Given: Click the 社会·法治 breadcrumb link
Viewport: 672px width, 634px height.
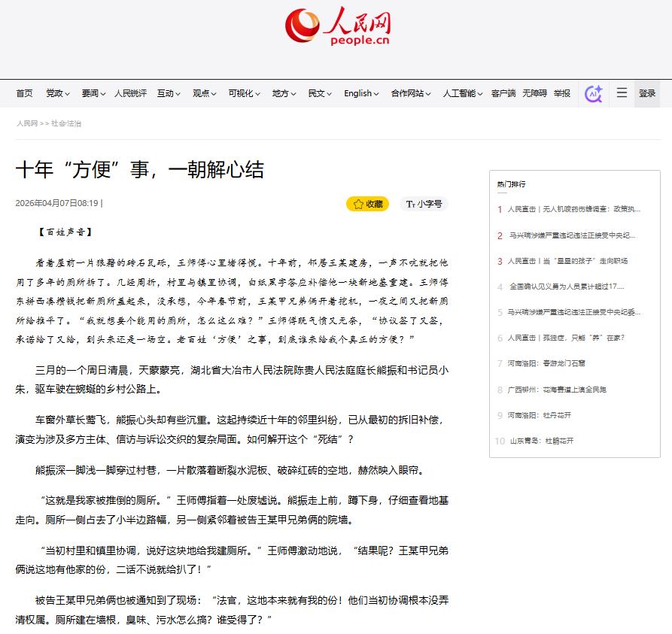Looking at the screenshot, I should click(66, 123).
